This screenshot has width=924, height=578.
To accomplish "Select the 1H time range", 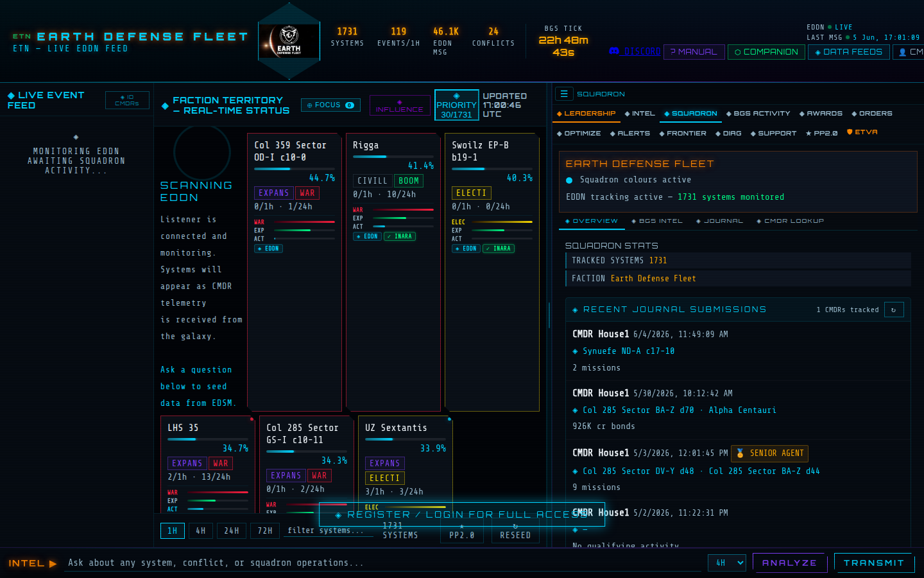I will [x=173, y=530].
